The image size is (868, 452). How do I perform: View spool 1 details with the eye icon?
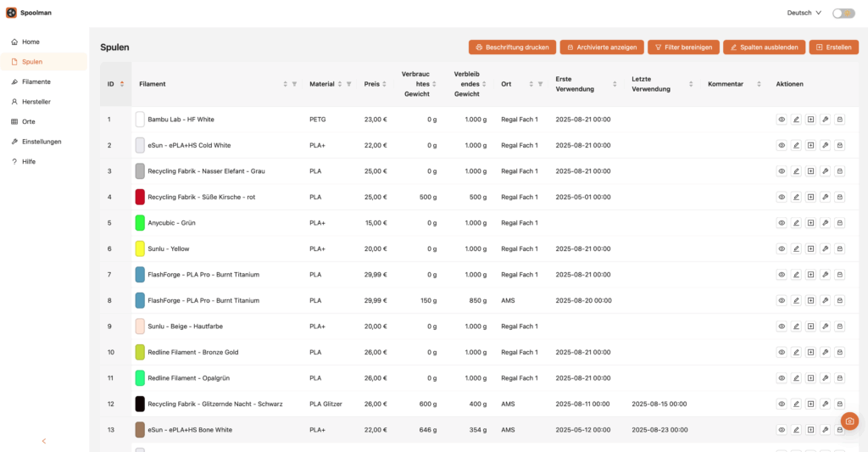[782, 120]
